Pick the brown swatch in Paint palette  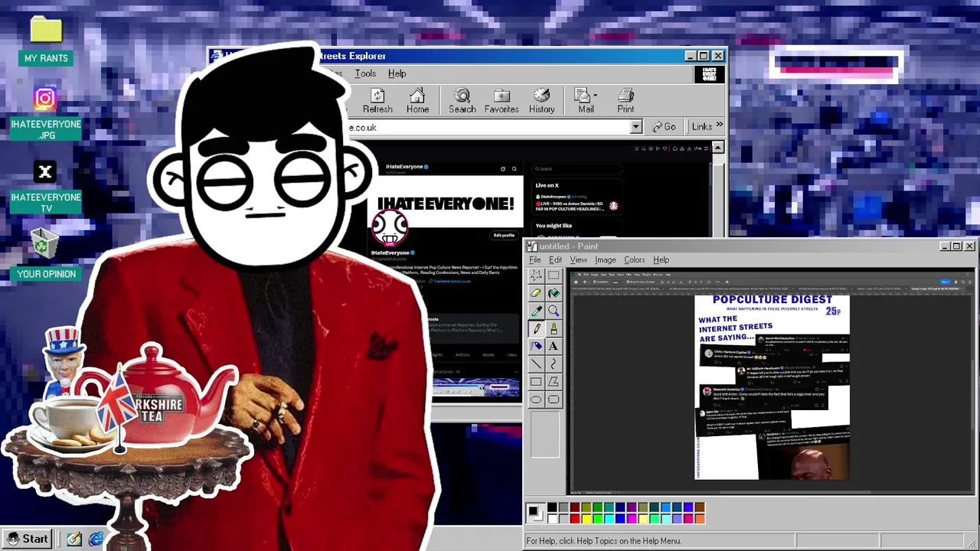[x=700, y=507]
